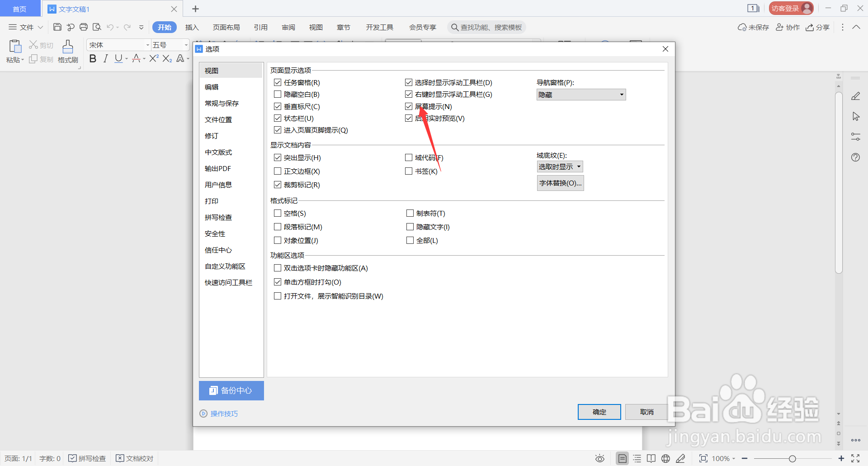Click the superscript icon in formatting toolbar
Viewport: 868px width, 466px height.
pos(154,58)
